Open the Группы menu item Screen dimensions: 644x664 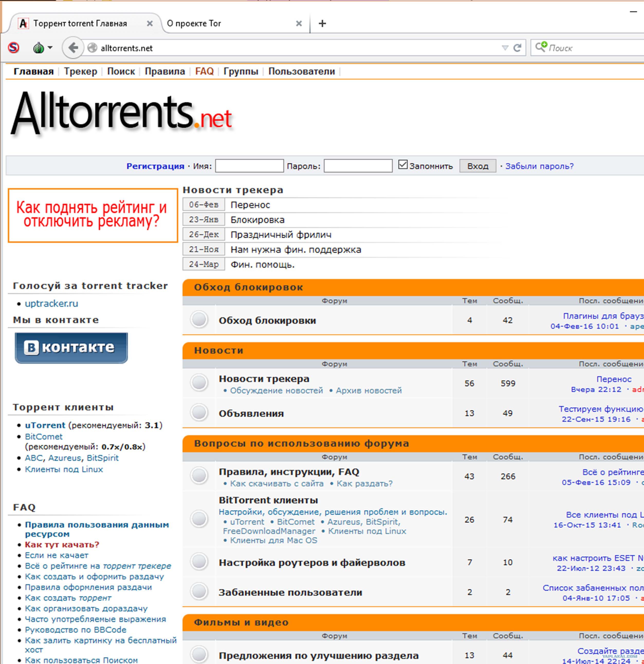click(x=241, y=71)
